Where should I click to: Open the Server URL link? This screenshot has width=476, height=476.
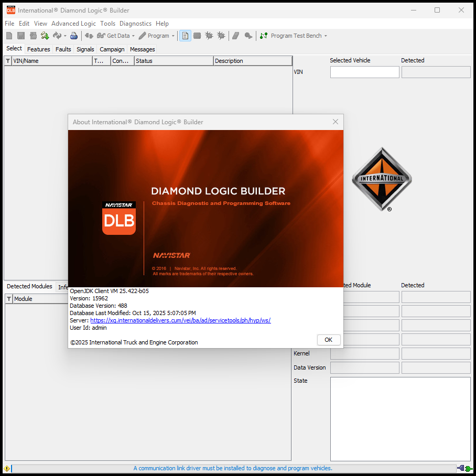click(180, 320)
